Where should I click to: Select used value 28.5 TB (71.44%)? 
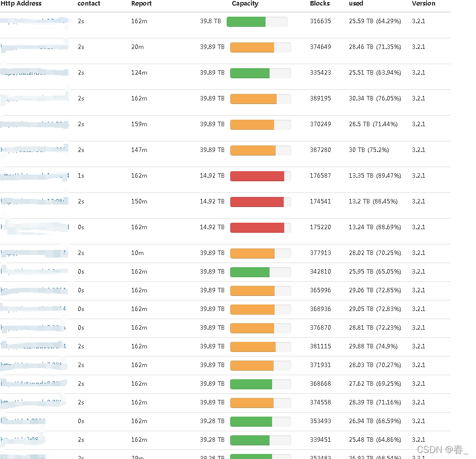point(373,125)
